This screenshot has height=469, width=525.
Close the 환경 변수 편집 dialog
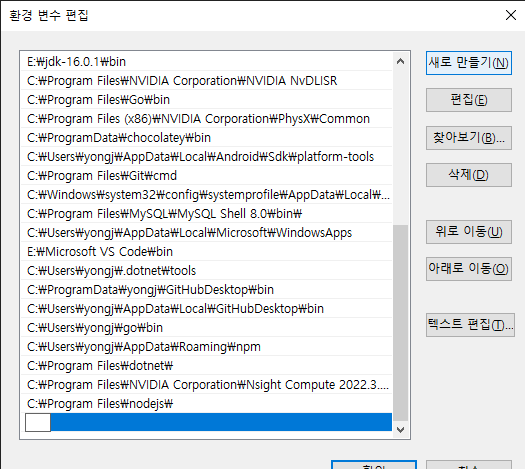tap(511, 15)
